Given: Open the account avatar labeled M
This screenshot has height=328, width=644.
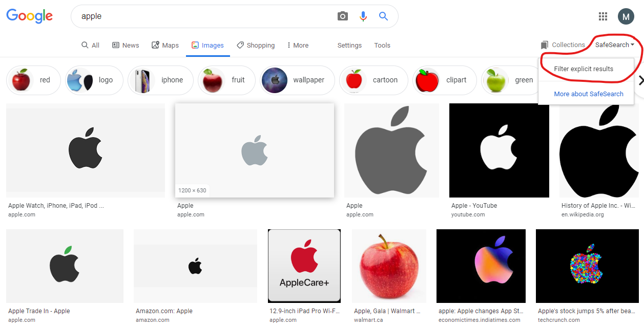Looking at the screenshot, I should pos(626,16).
